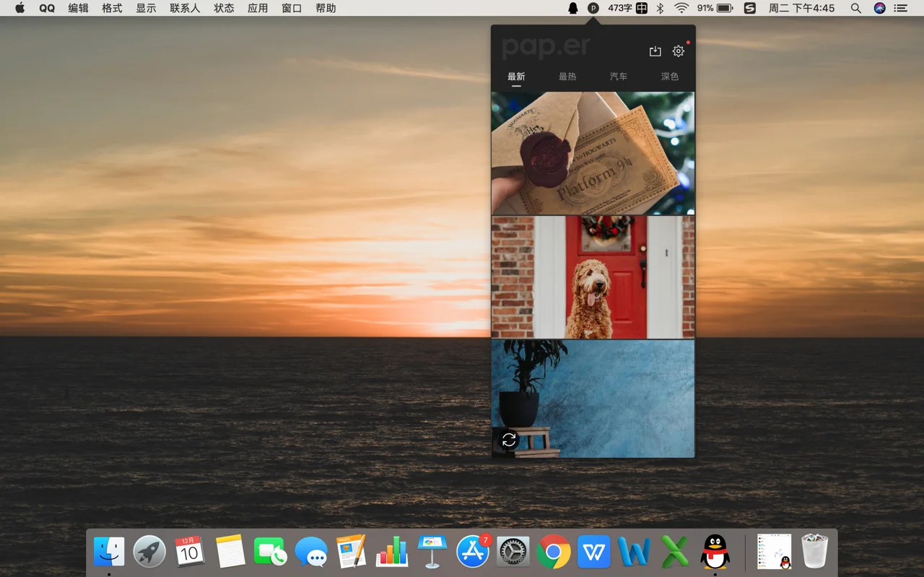Open Launchpad from the Dock

(x=149, y=552)
